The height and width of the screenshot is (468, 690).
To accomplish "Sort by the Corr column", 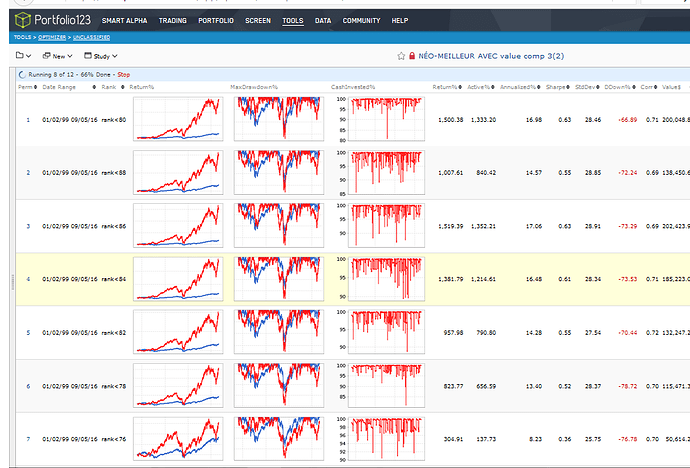I will 649,87.
